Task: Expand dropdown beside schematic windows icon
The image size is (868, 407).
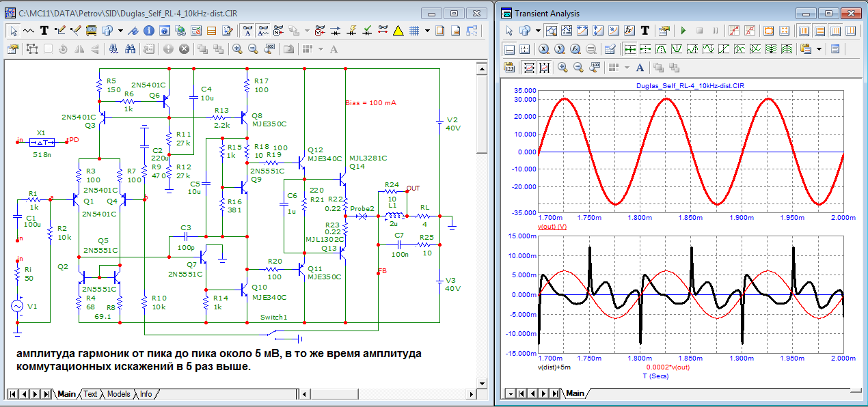Action: pos(120,31)
